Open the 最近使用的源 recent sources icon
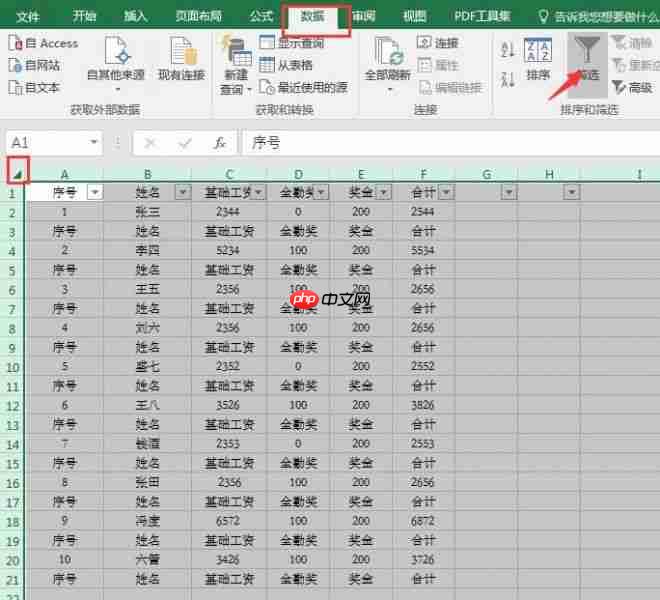 coord(267,87)
